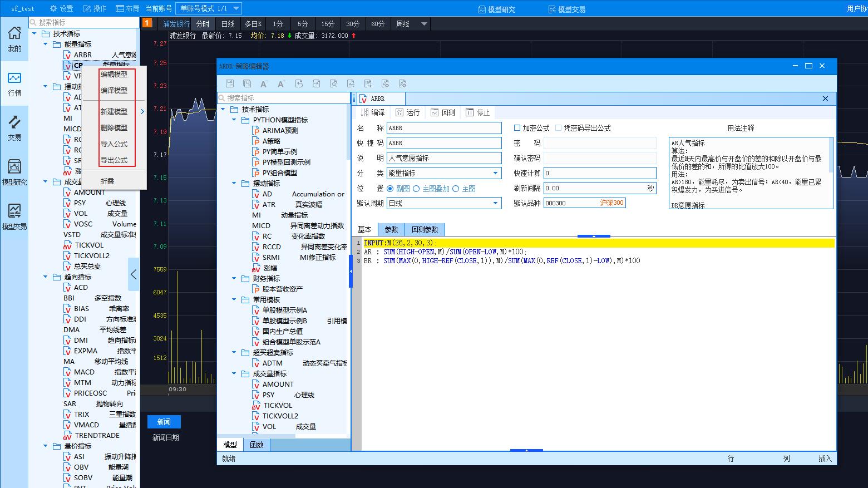Choose 编辑模型 in the context menu
868x488 pixels.
(114, 74)
